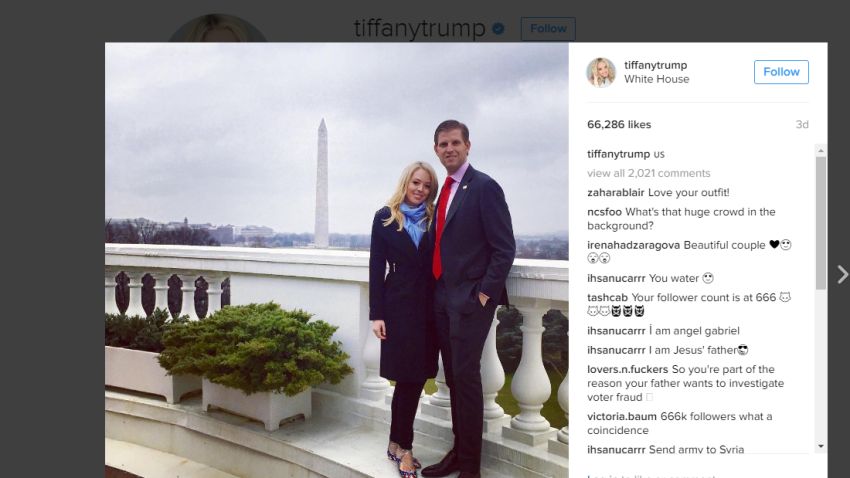Open the 66,286 likes list
Viewport: 850px width, 478px height.
619,125
